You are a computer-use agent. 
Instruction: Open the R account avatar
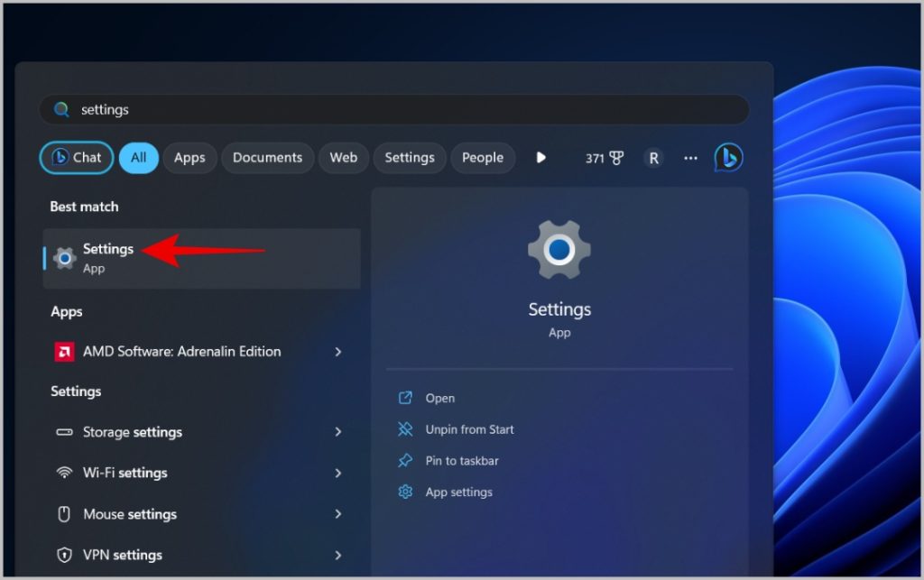click(x=653, y=158)
